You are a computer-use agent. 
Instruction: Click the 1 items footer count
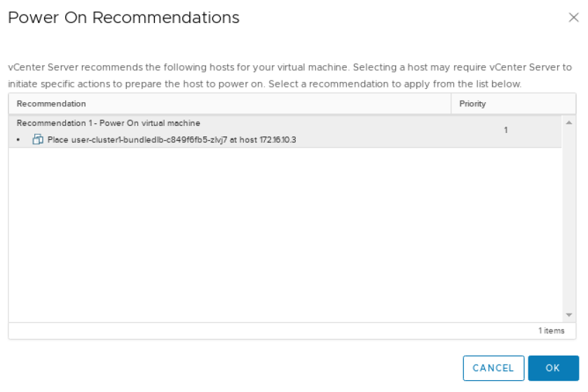(x=551, y=330)
